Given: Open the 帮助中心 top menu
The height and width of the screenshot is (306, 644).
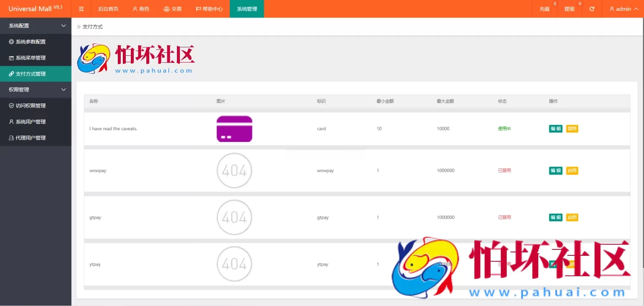Looking at the screenshot, I should click(x=209, y=9).
